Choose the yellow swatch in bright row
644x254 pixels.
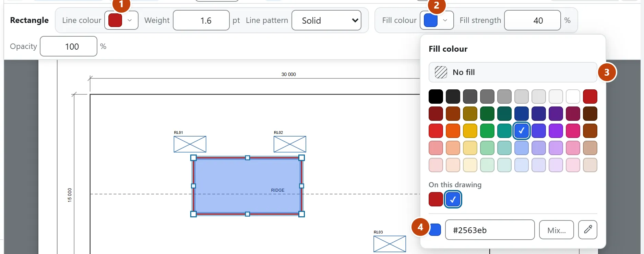(x=470, y=131)
